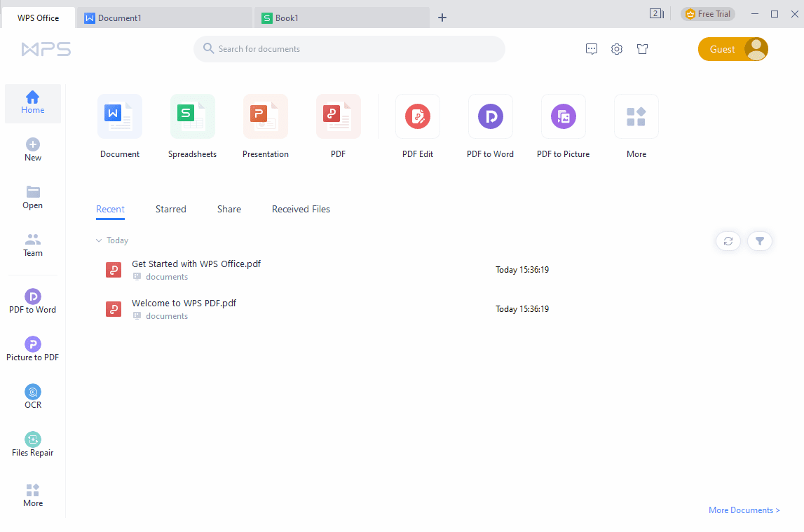804x532 pixels.
Task: Open the OCR tool
Action: click(33, 397)
